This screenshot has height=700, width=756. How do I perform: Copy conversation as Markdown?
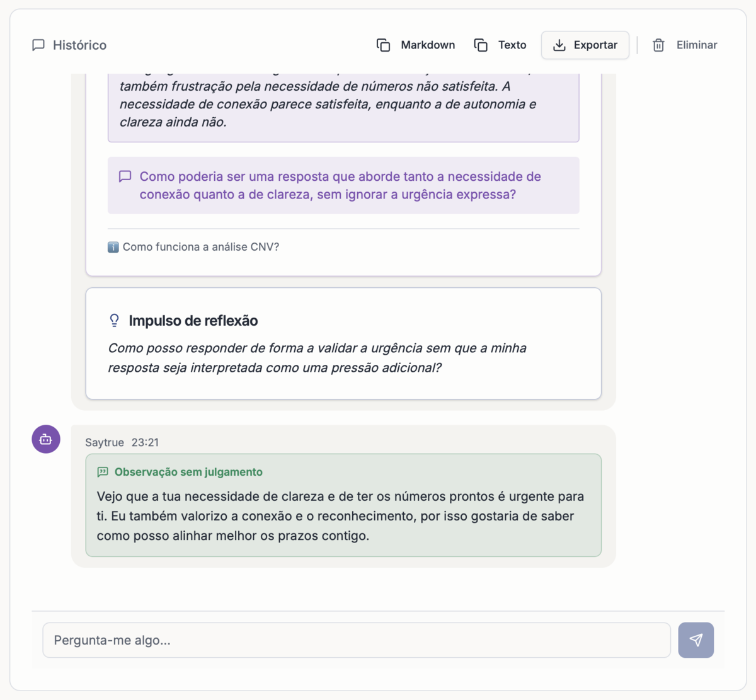[416, 45]
